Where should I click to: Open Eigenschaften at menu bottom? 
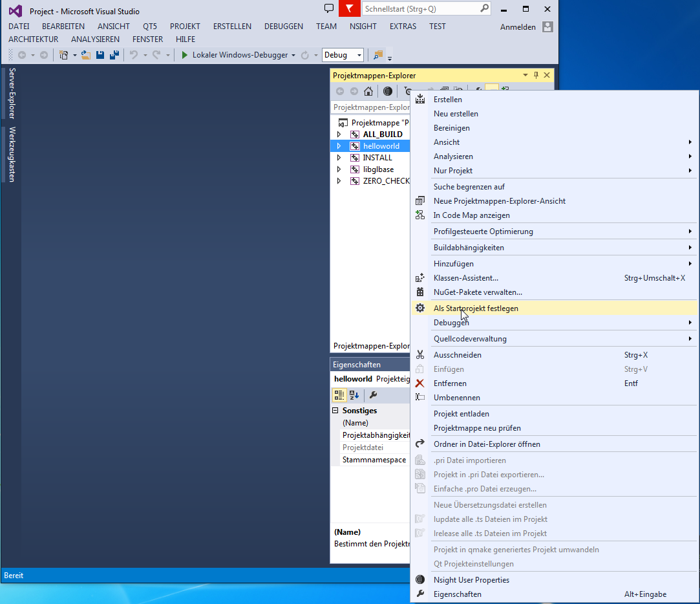pos(554,594)
